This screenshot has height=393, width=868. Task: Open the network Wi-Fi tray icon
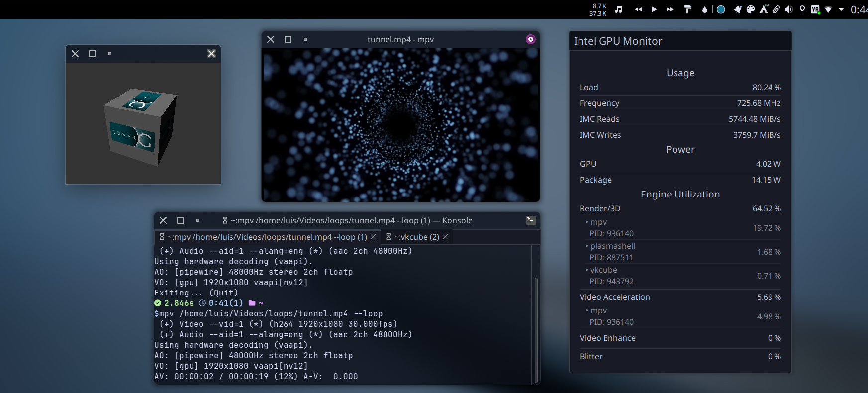828,9
